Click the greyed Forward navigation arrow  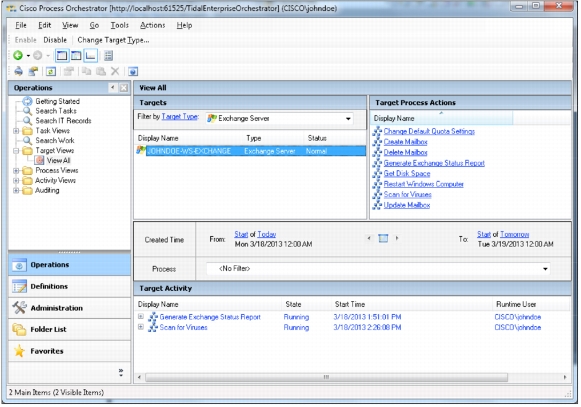coord(37,56)
